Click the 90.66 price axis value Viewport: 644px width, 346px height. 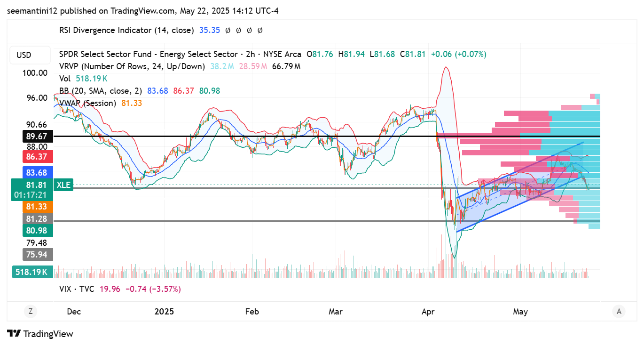[x=38, y=125]
